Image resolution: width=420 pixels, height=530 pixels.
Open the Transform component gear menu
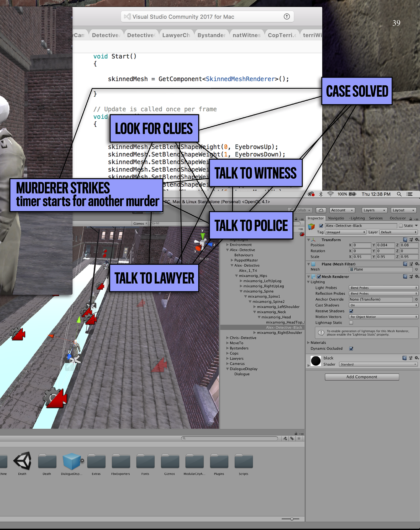[417, 240]
